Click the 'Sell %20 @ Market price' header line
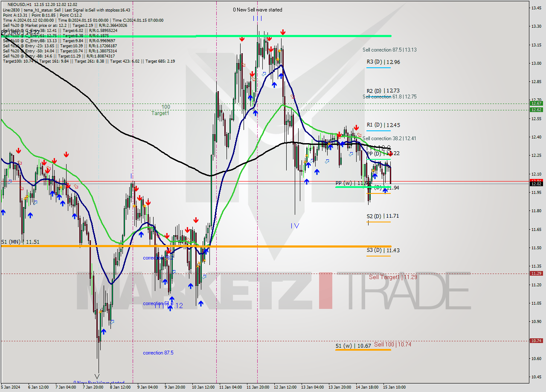Image resolution: width=546 pixels, height=392 pixels. (x=65, y=25)
